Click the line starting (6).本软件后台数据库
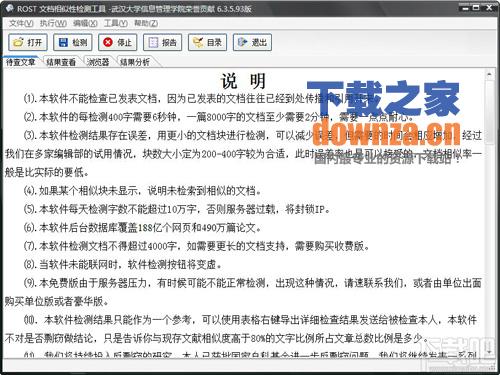The height and width of the screenshot is (375, 500). pyautogui.click(x=142, y=228)
